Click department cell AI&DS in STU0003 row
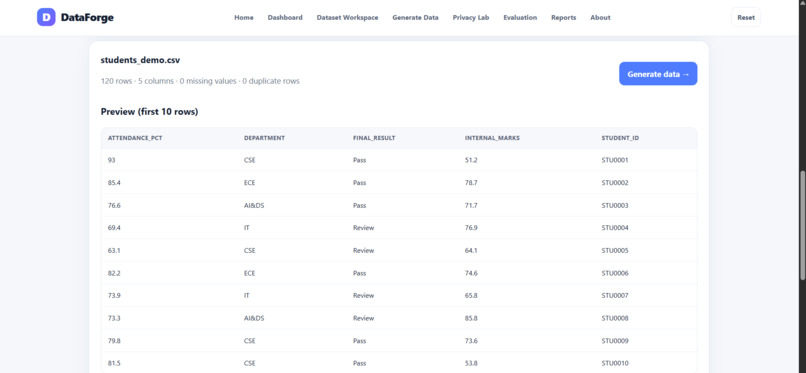This screenshot has height=373, width=806. (254, 206)
